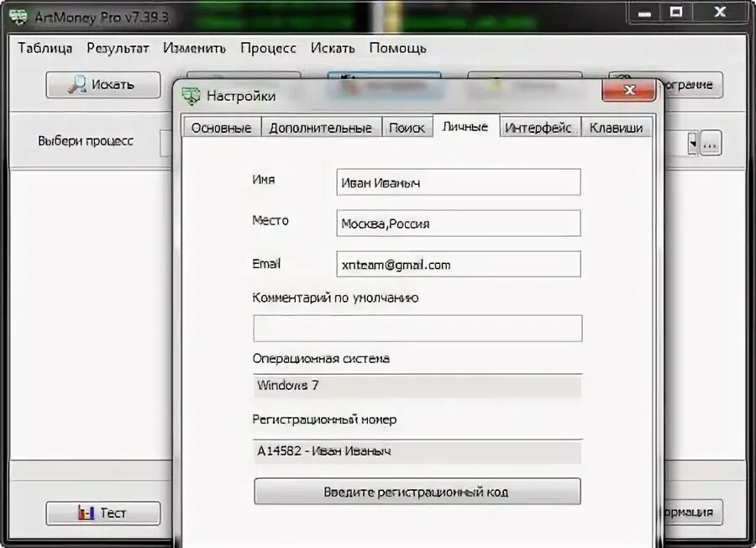Minimize the ArtMoney window
Screen dimensions: 756x548
pos(644,13)
